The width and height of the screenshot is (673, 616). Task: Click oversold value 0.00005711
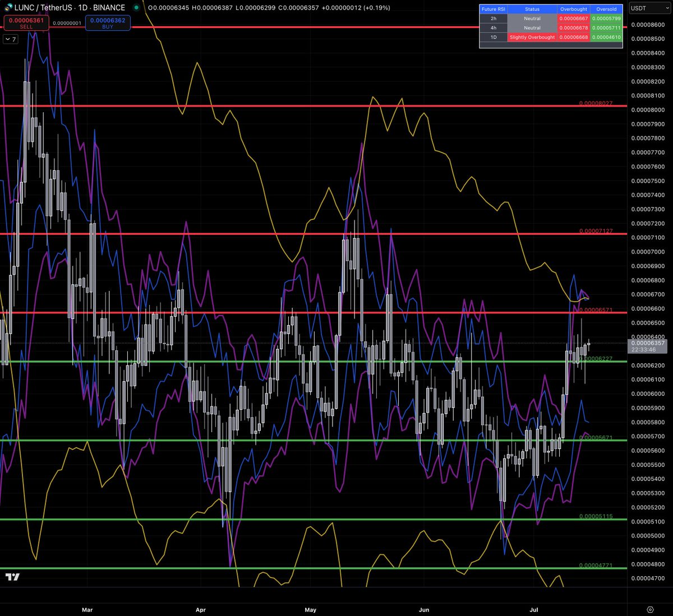[606, 27]
